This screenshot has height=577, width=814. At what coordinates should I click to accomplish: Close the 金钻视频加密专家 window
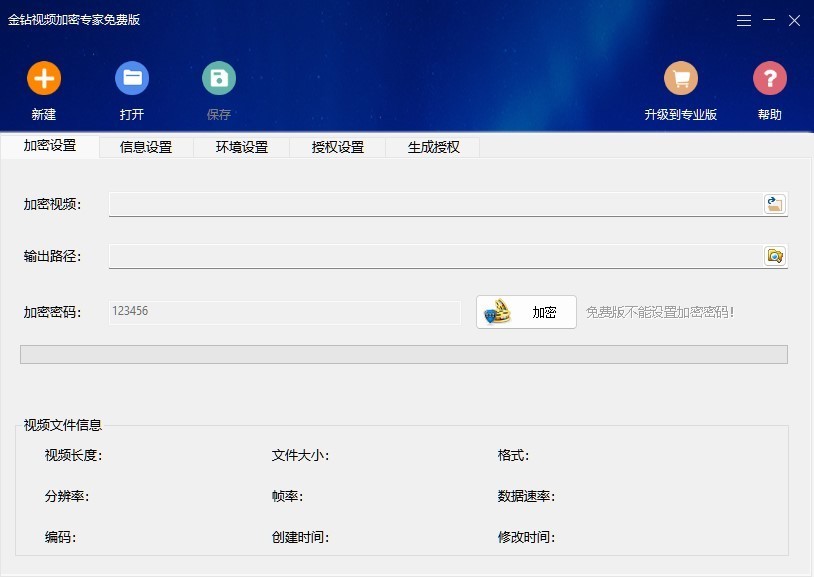794,20
